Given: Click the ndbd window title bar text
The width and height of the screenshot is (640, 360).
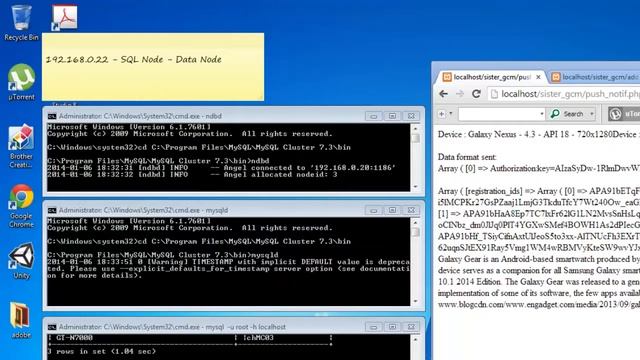Looking at the screenshot, I should point(140,116).
